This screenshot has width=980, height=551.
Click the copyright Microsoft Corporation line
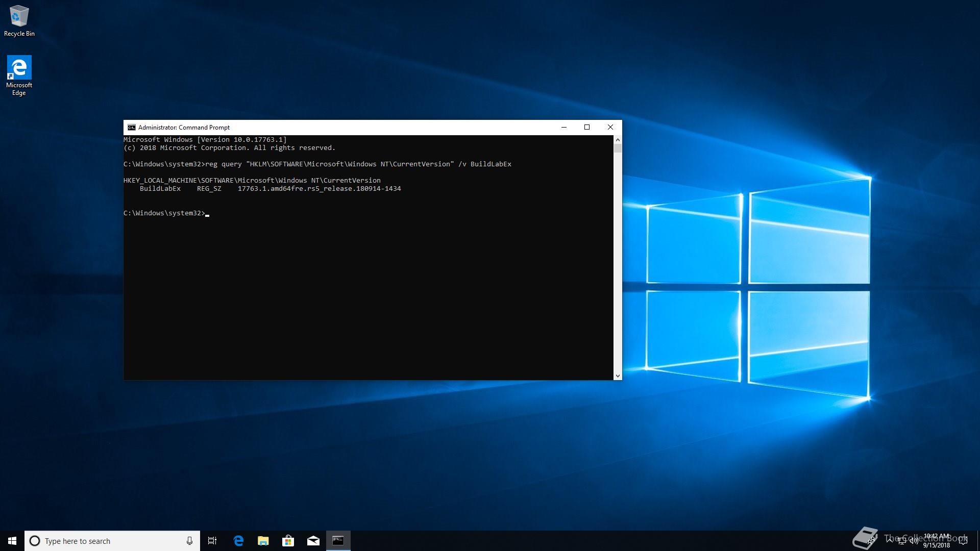(230, 148)
